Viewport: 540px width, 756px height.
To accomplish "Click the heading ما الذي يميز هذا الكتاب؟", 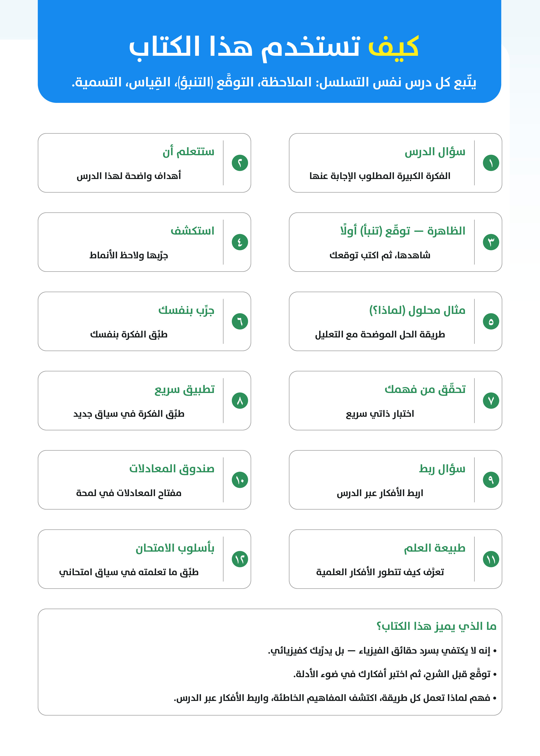I will coord(436,626).
